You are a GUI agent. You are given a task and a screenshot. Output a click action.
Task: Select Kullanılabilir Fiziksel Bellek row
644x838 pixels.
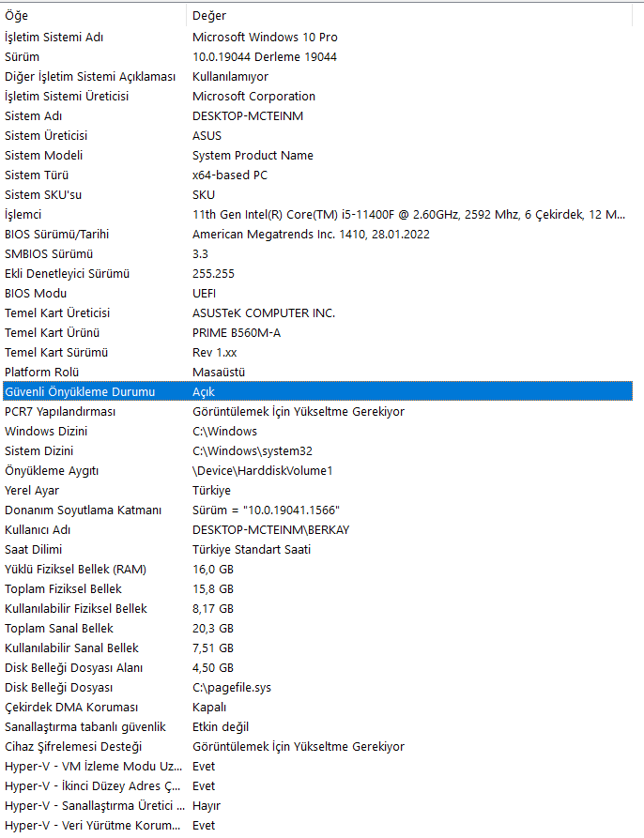tap(317, 609)
